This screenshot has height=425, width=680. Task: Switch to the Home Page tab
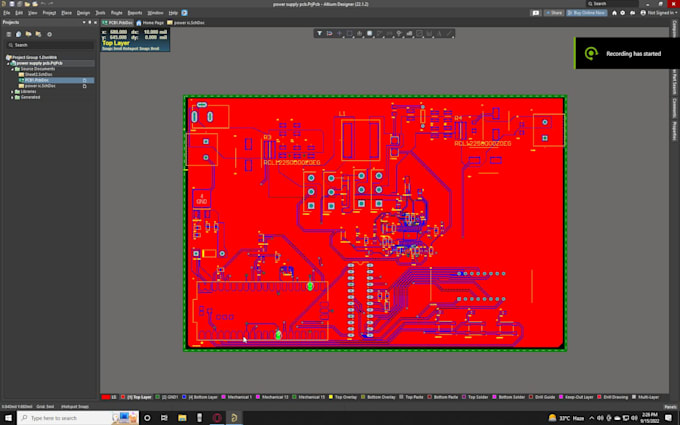pyautogui.click(x=150, y=23)
